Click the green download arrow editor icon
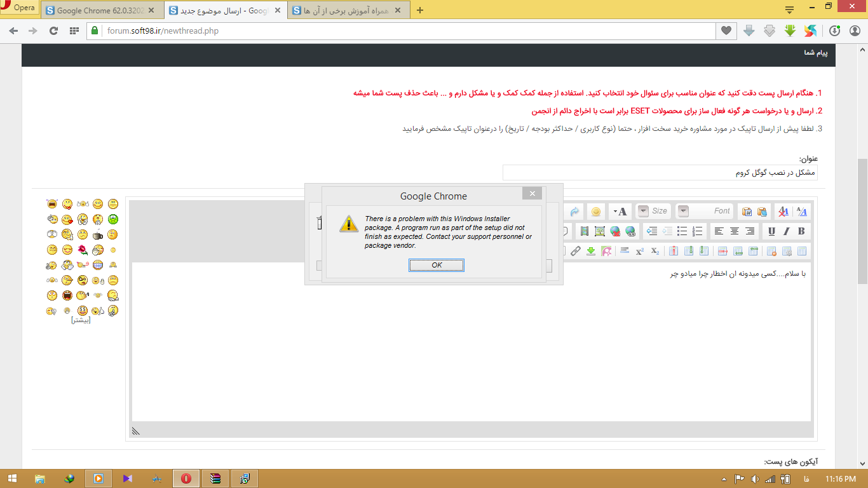The image size is (868, 488). (590, 251)
